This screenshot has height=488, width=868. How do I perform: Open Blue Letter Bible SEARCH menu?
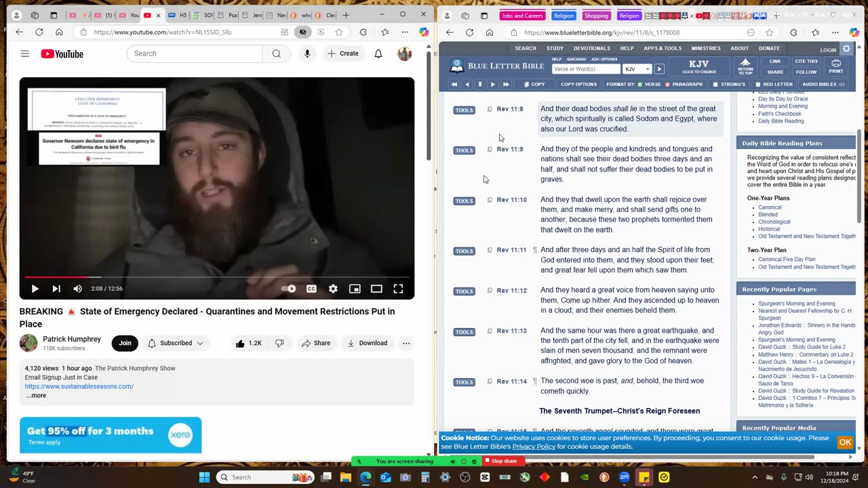point(526,48)
